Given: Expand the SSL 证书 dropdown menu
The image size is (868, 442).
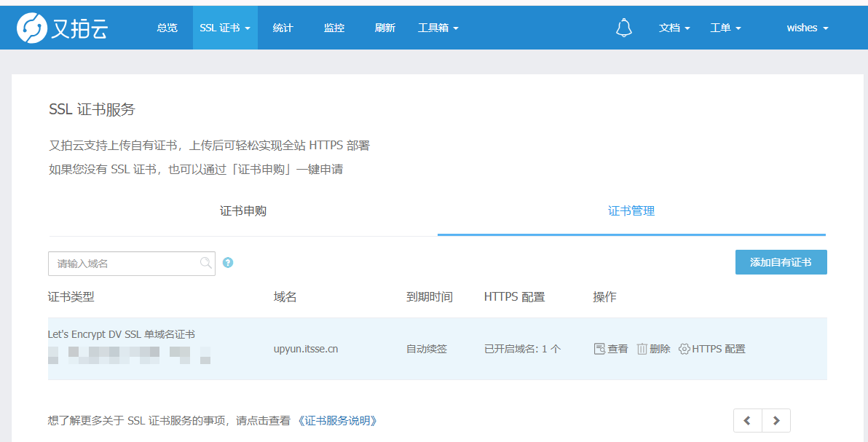Looking at the screenshot, I should (x=225, y=28).
